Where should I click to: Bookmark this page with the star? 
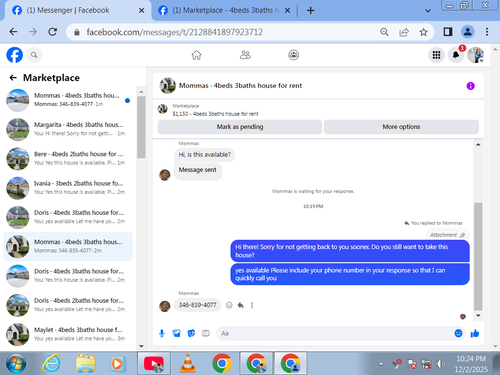(x=423, y=32)
